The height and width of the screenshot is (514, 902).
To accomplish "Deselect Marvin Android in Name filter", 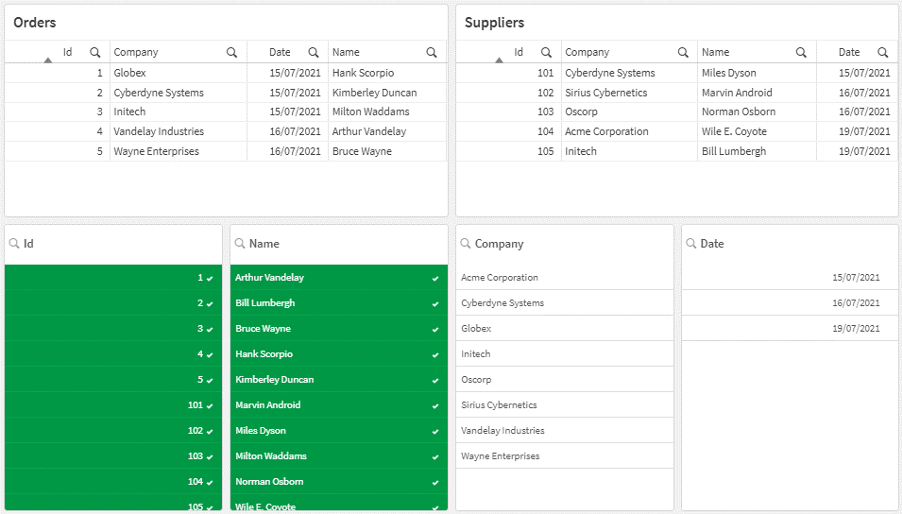I will [x=339, y=405].
